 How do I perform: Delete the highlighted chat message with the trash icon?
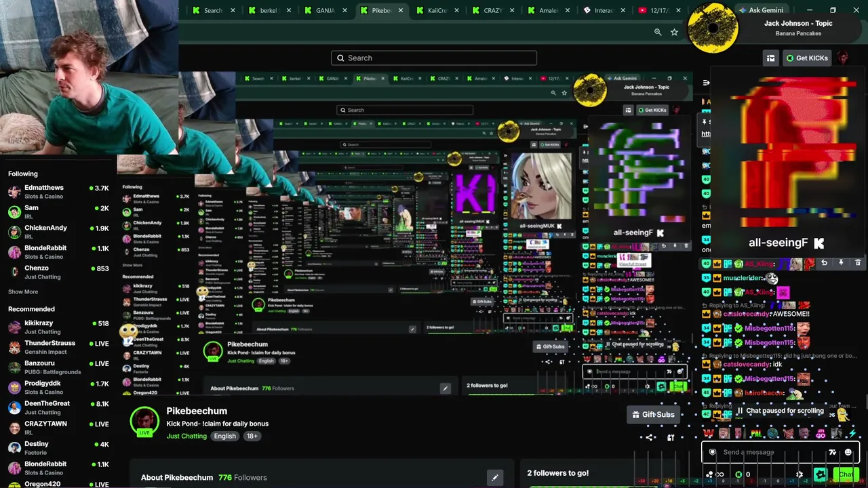click(858, 263)
